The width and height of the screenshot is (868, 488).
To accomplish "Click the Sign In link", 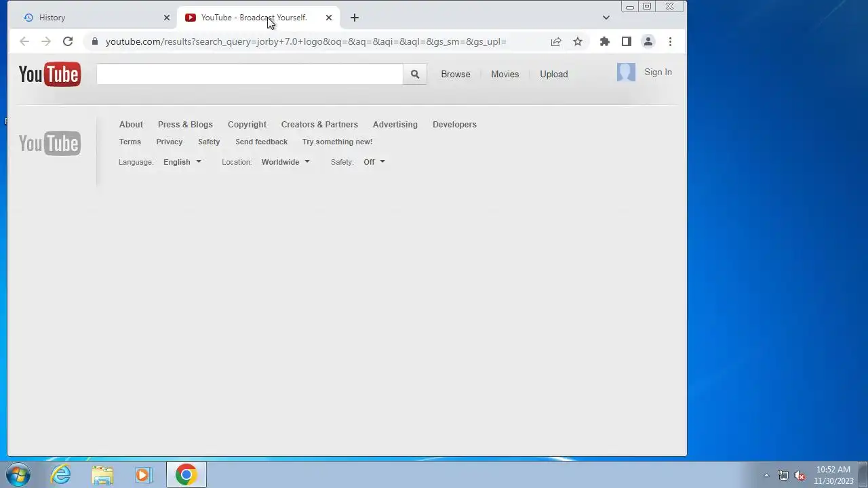I will coord(658,73).
